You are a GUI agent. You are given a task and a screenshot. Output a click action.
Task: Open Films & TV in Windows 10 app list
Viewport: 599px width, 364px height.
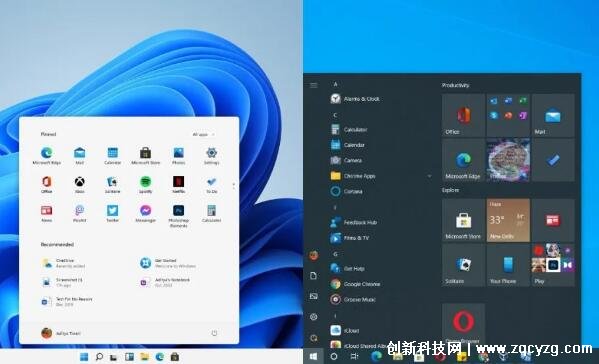[x=350, y=238]
